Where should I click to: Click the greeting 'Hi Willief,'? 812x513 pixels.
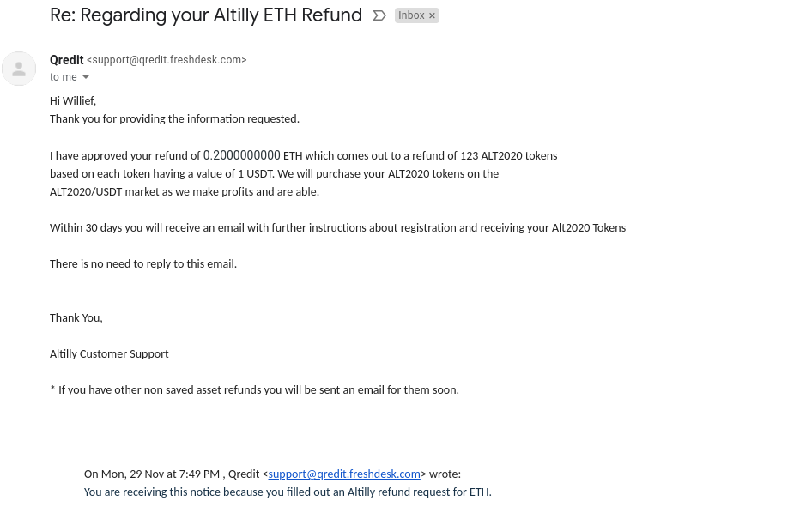(73, 101)
